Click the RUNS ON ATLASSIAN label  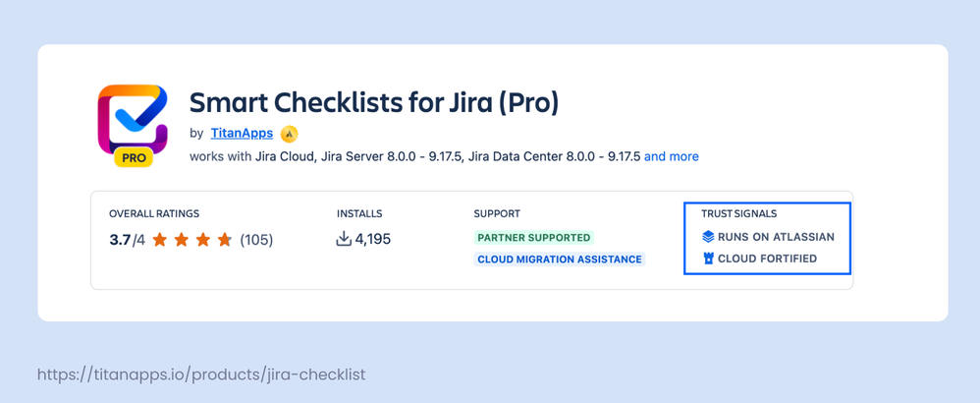pos(776,237)
